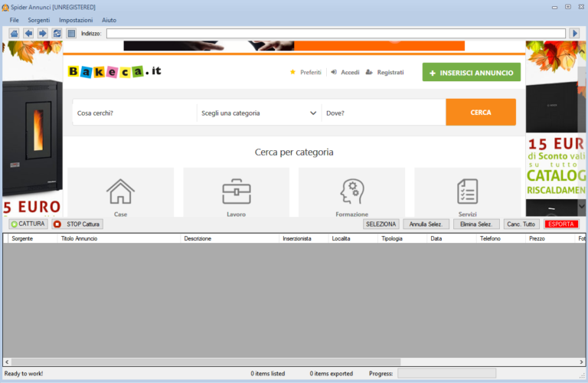
Task: Click the 'Cosa cerchi?' search field
Action: 134,113
